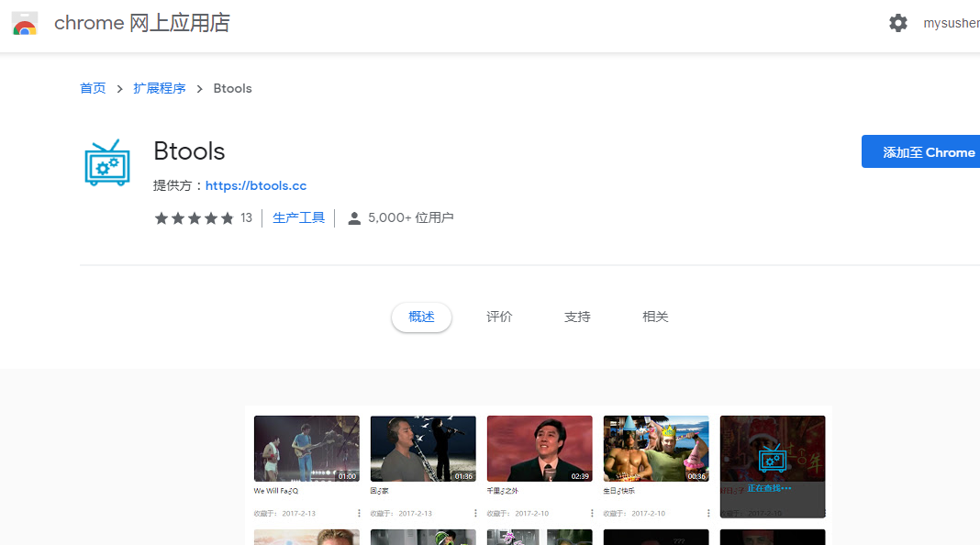This screenshot has height=545, width=980.
Task: Open the video thumbnail with duration 02:39
Action: pos(540,448)
